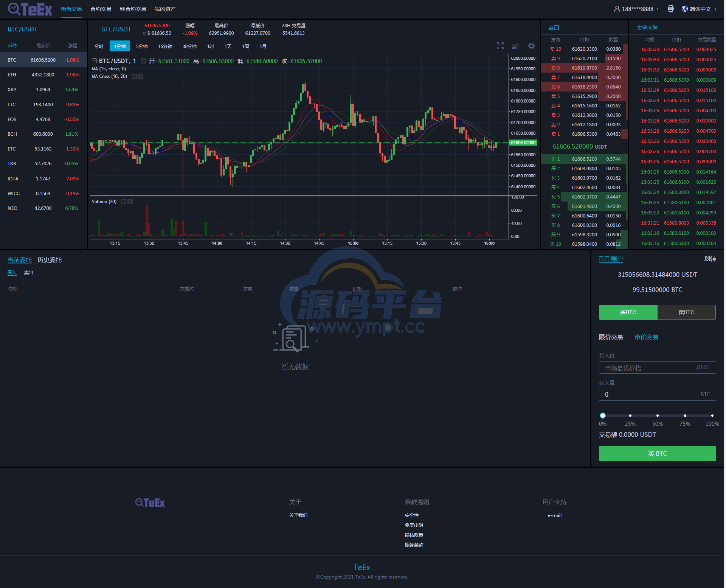Image resolution: width=726 pixels, height=588 pixels.
Task: Filter orders by 买入
Action: coord(12,273)
